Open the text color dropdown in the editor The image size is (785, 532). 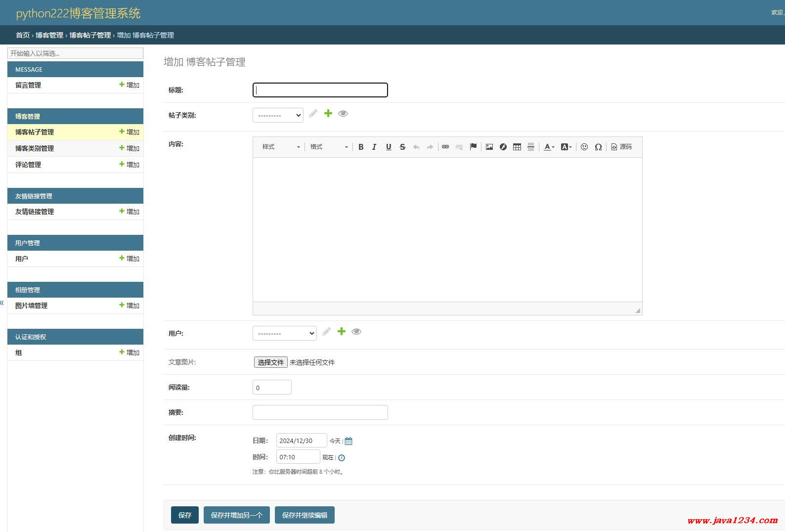549,147
